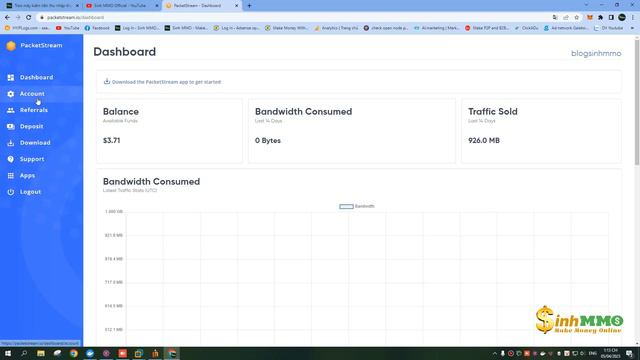Click the 0 Bytes bandwidth value
Screen dimensions: 640x360
(x=268, y=140)
